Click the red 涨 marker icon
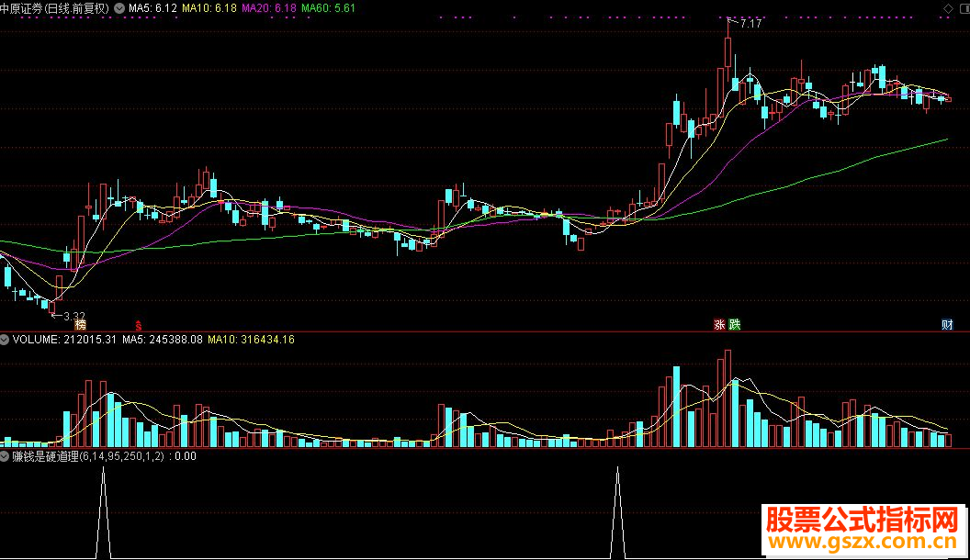The height and width of the screenshot is (560, 970). click(719, 324)
